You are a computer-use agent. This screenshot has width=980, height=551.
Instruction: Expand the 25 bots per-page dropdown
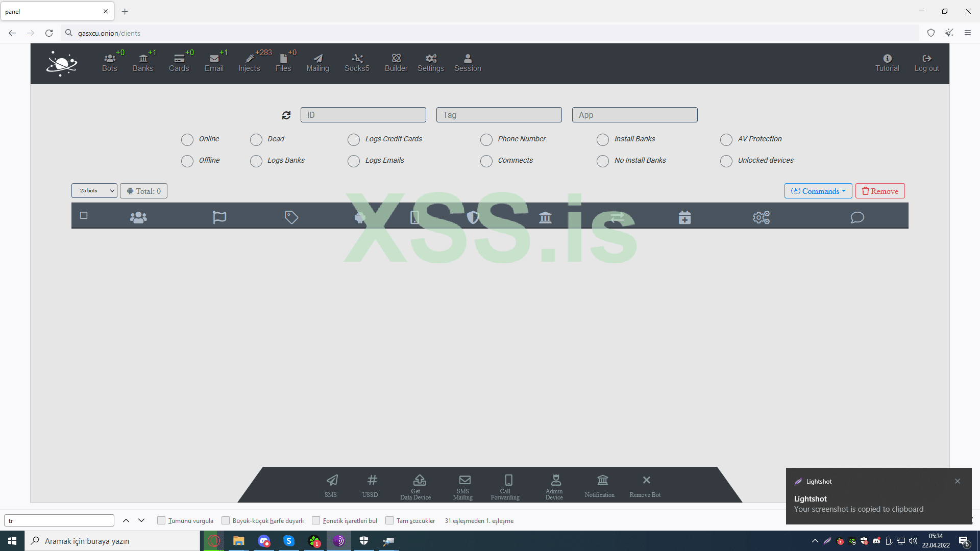(94, 191)
